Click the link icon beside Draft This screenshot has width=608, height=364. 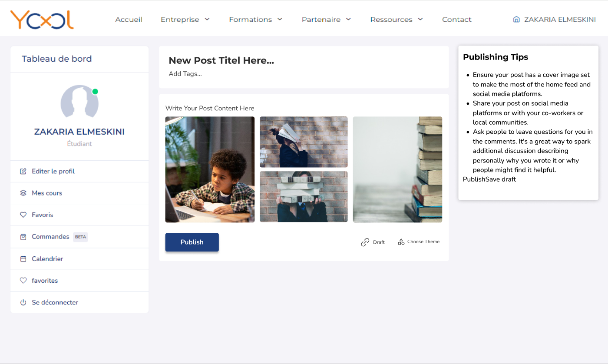tap(365, 242)
